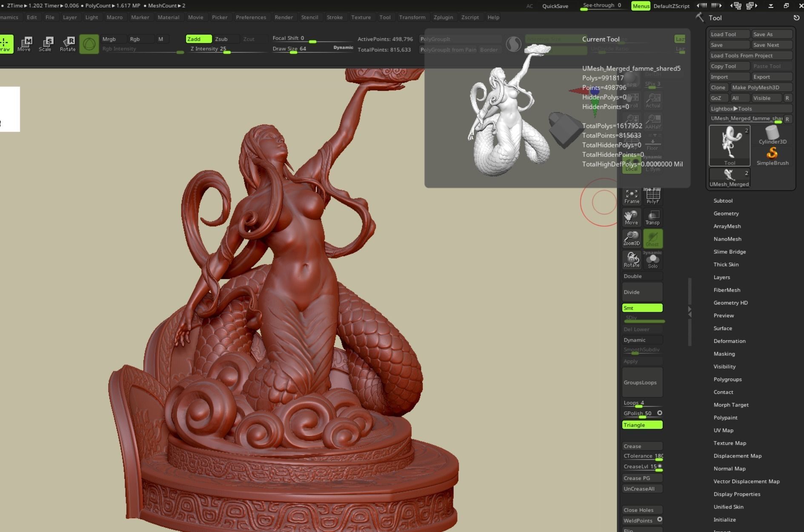Toggle Dynamic subdivision button
The height and width of the screenshot is (532, 804).
coord(642,340)
